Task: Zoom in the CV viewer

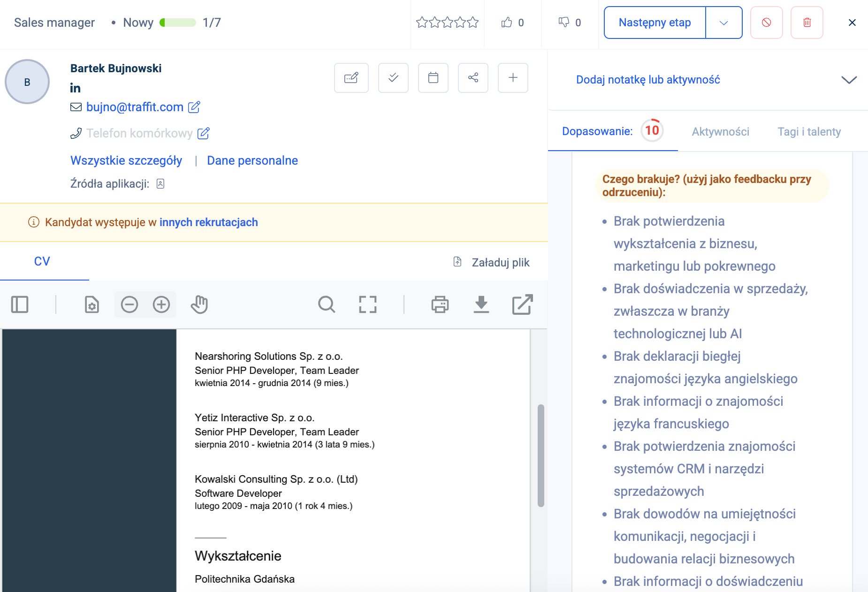Action: (161, 304)
